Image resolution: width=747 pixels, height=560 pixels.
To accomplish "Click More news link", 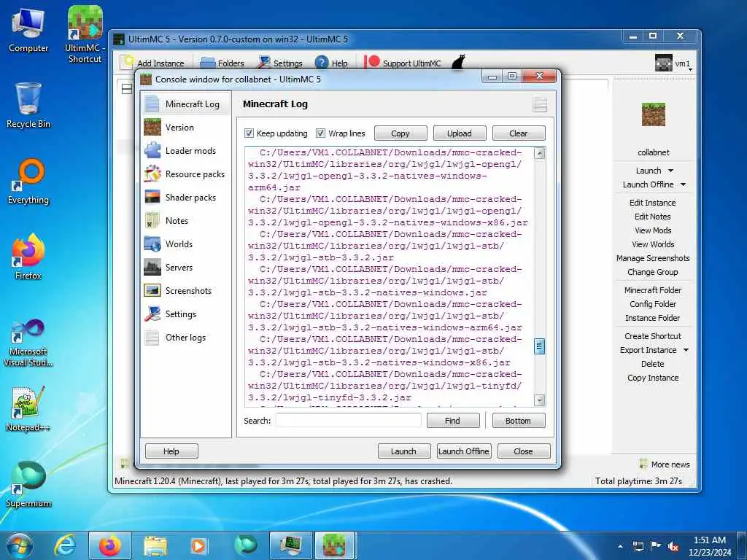I will click(x=665, y=464).
